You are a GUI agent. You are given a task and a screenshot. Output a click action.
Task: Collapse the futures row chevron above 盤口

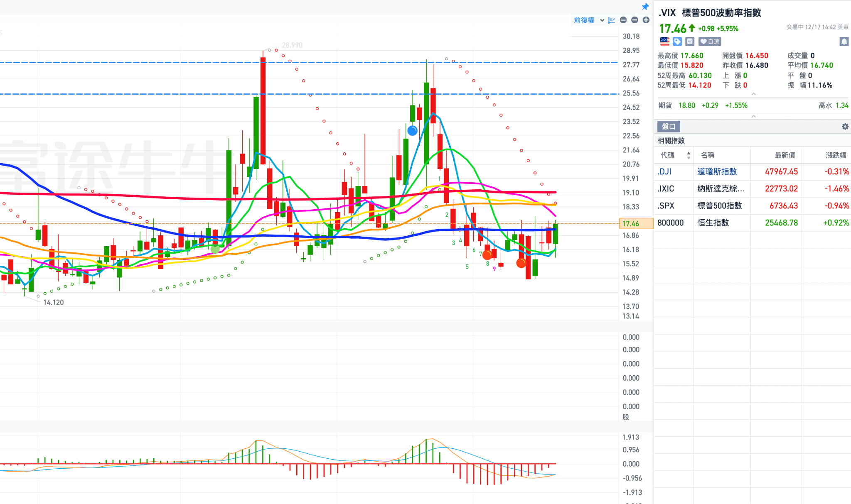[753, 117]
